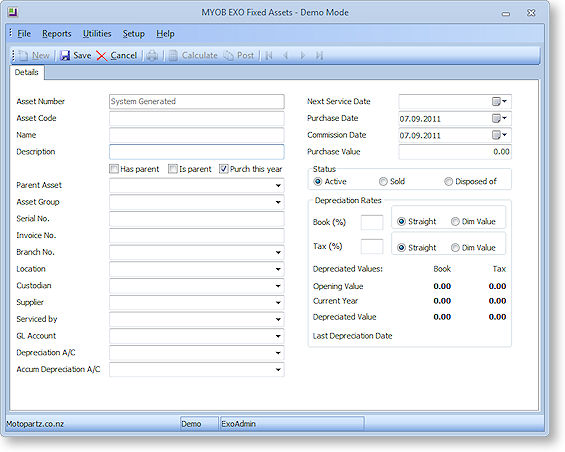Open the Utilities menu
Screen dimensions: 565x452
97,34
